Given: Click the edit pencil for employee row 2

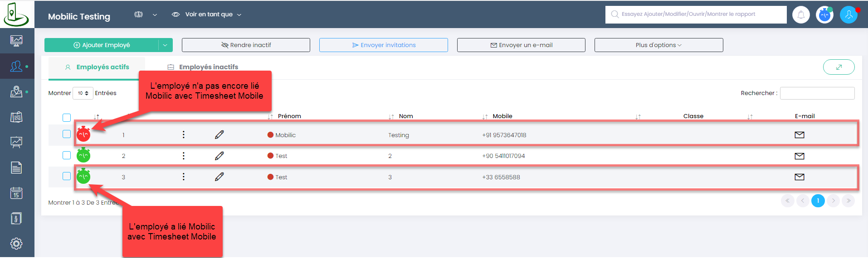Looking at the screenshot, I should coord(219,156).
